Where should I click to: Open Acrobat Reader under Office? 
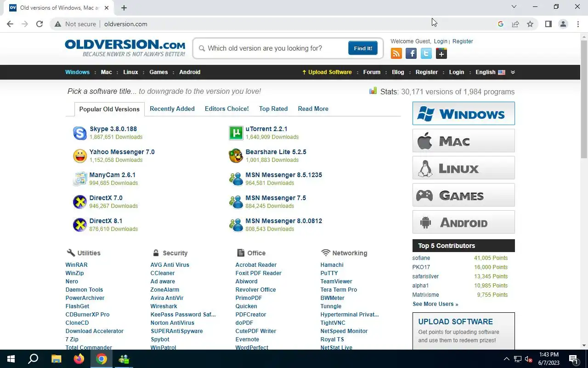click(256, 265)
